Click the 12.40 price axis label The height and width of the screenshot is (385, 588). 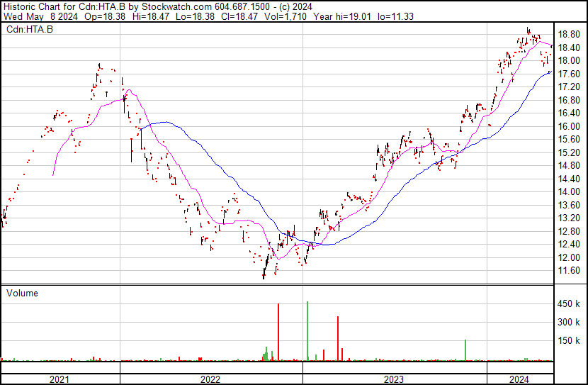tap(569, 245)
